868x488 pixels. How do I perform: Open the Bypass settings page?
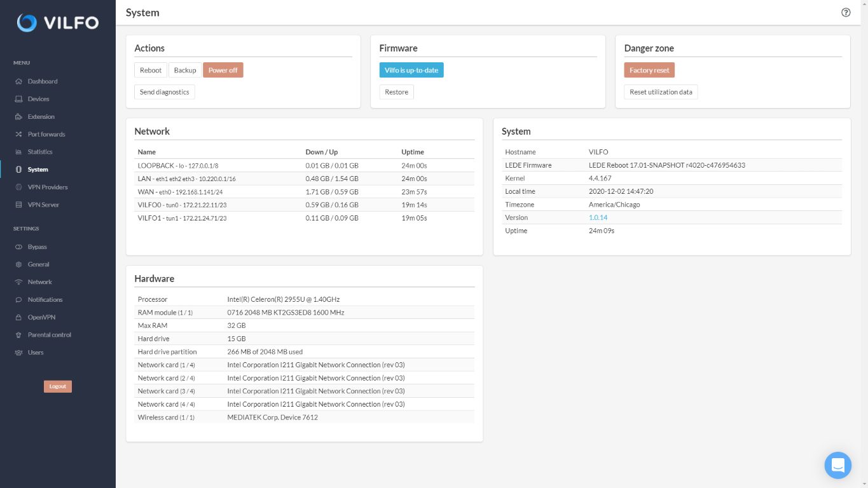(37, 247)
